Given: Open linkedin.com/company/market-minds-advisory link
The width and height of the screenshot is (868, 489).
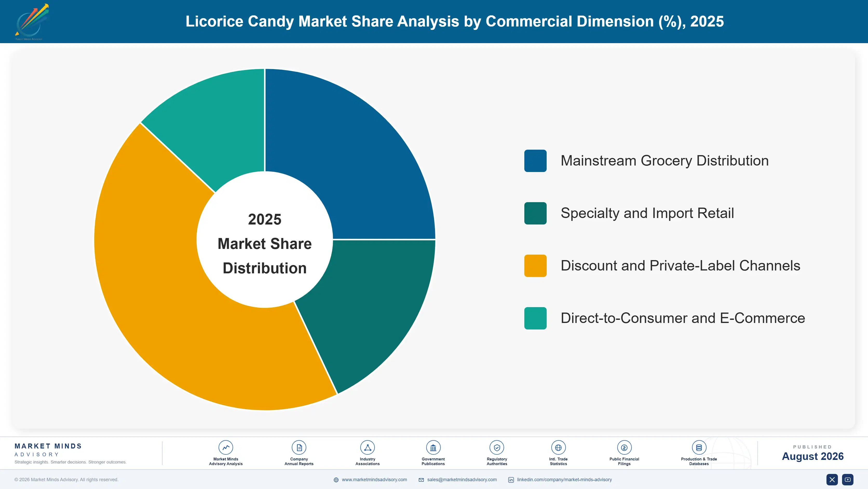Looking at the screenshot, I should 564,480.
